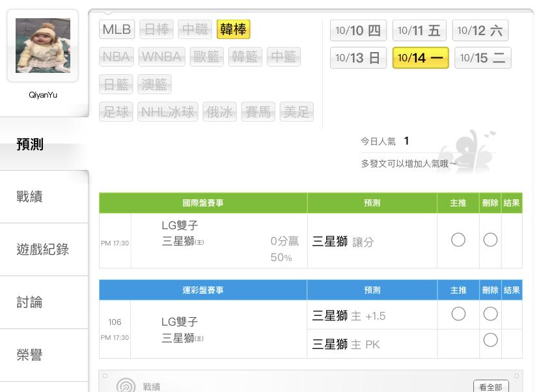Select the NBA league filter

click(x=117, y=57)
